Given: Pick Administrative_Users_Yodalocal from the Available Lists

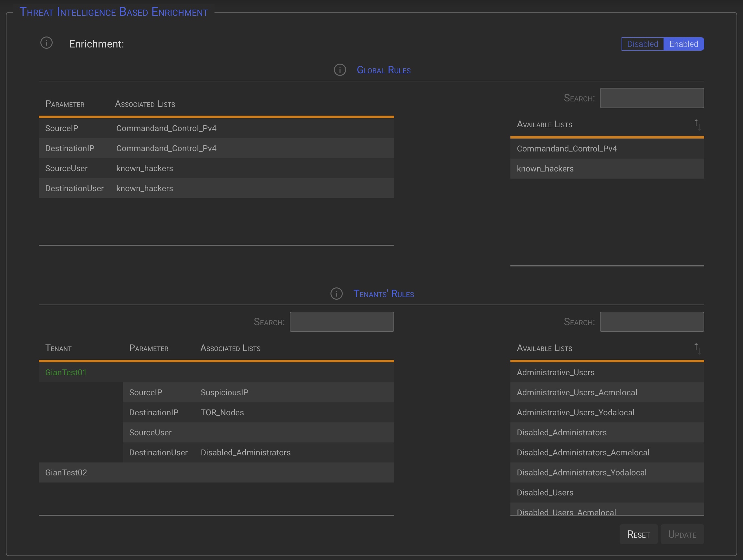Looking at the screenshot, I should 575,412.
